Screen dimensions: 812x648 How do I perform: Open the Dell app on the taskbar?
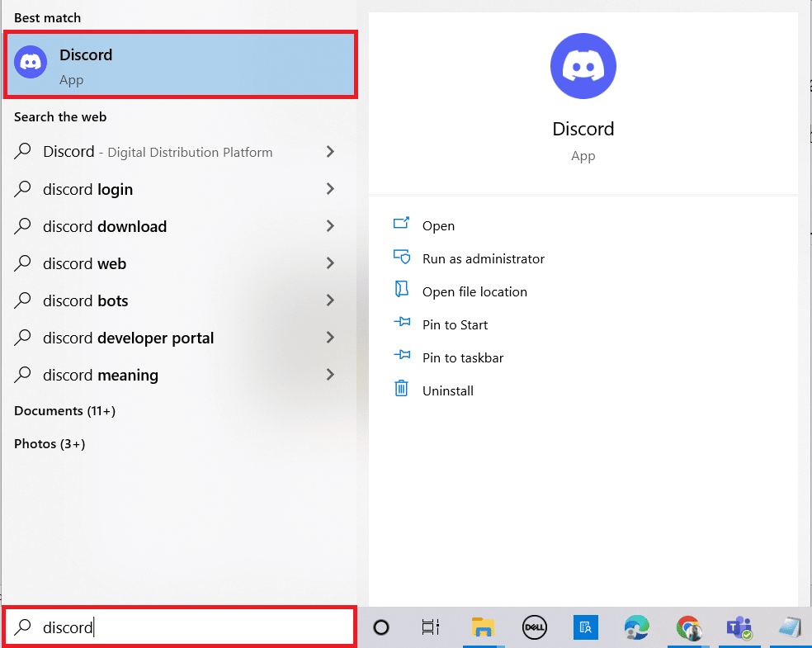click(x=535, y=627)
